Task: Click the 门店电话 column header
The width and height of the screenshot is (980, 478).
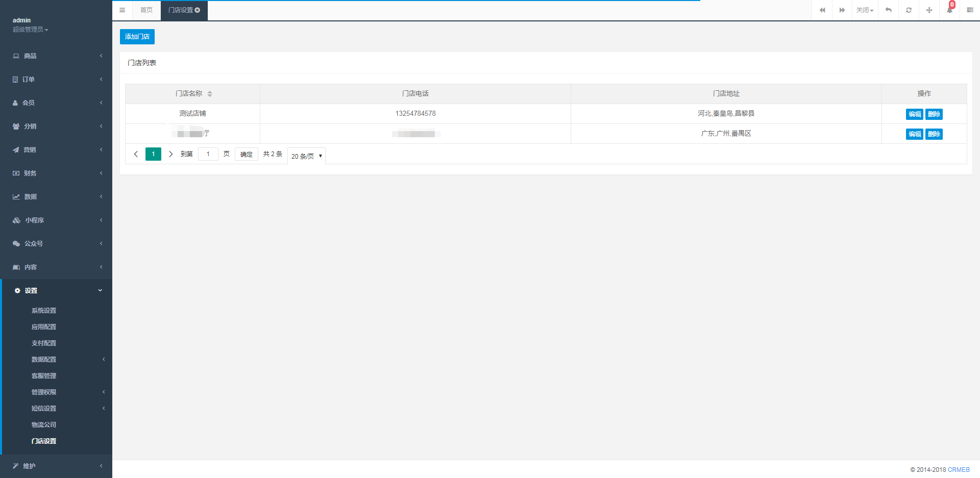Action: [415, 94]
